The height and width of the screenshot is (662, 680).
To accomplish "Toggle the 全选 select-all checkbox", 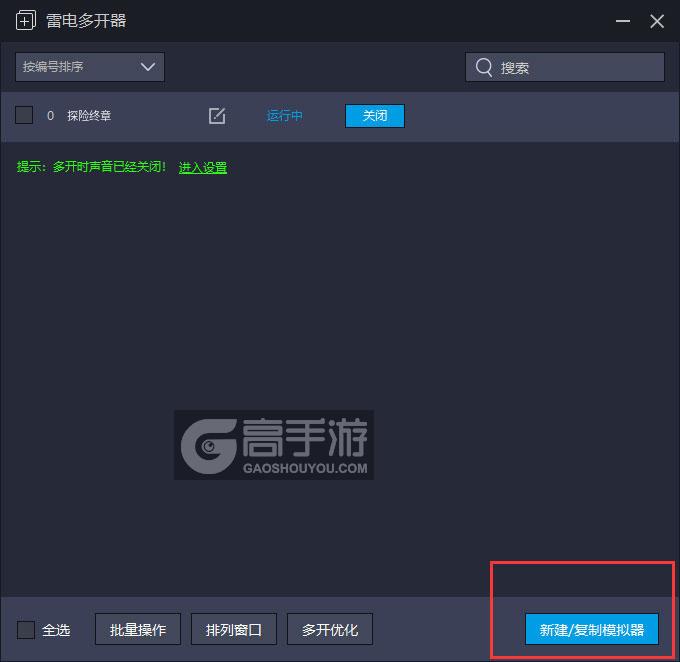I will (x=26, y=629).
